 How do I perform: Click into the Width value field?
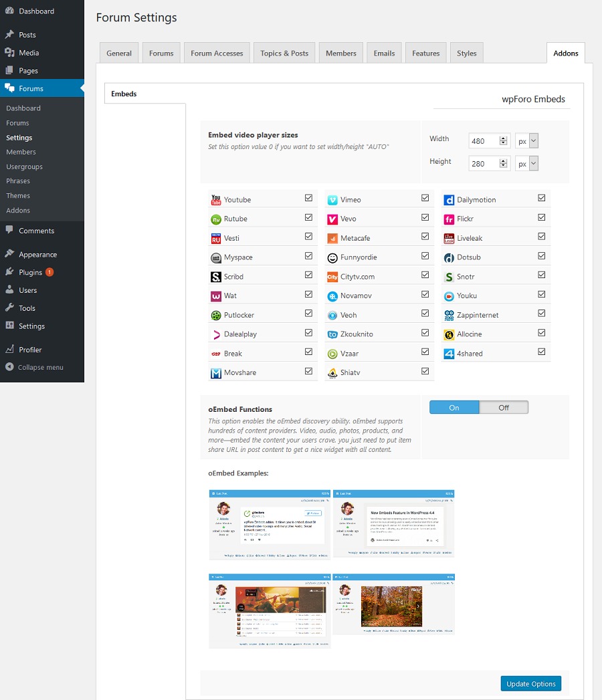coord(483,141)
